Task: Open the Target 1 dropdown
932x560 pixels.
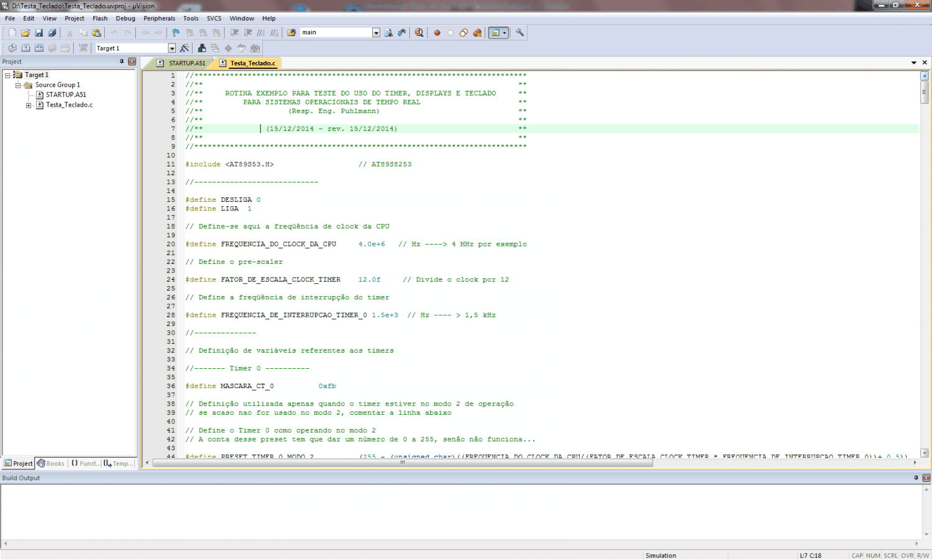Action: [171, 48]
